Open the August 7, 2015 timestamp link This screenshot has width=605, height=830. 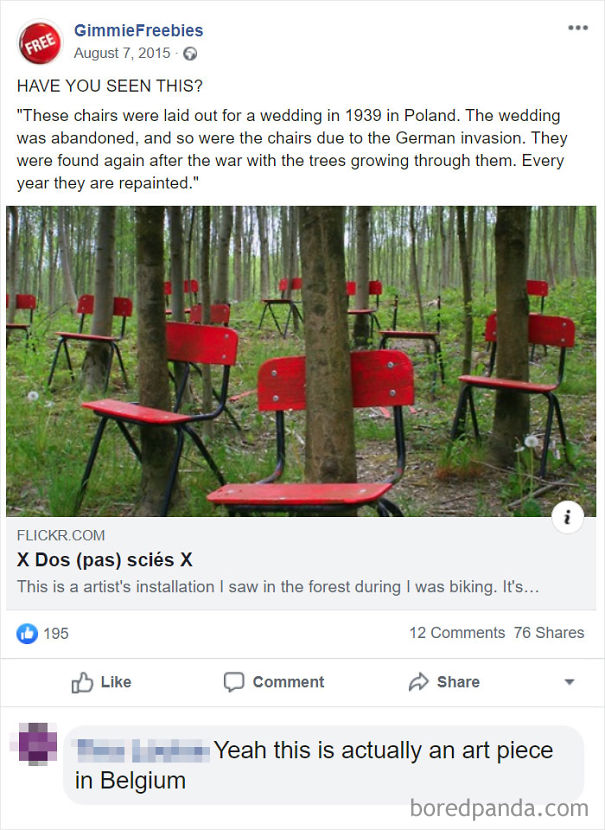pos(122,53)
